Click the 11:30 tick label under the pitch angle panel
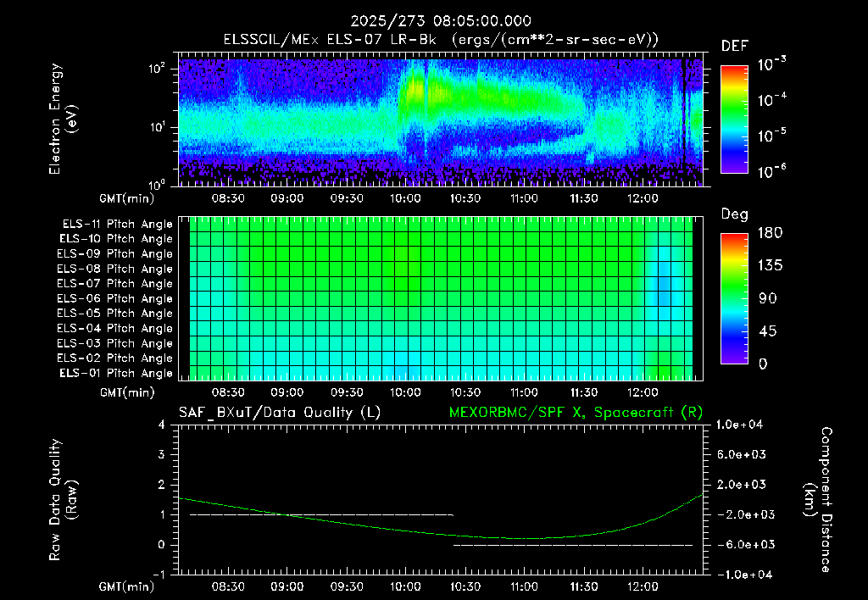The width and height of the screenshot is (868, 600). (x=583, y=392)
